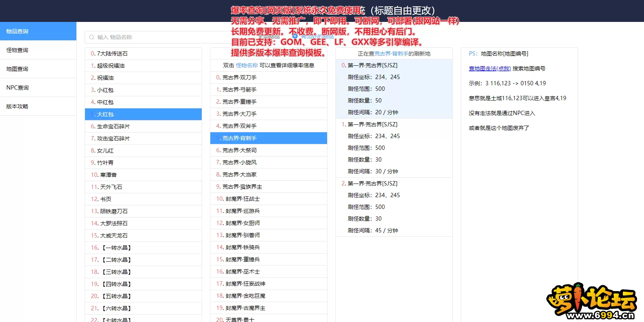The height and width of the screenshot is (322, 644).
Task: Select item 【三转水晶】
Action: click(x=143, y=272)
